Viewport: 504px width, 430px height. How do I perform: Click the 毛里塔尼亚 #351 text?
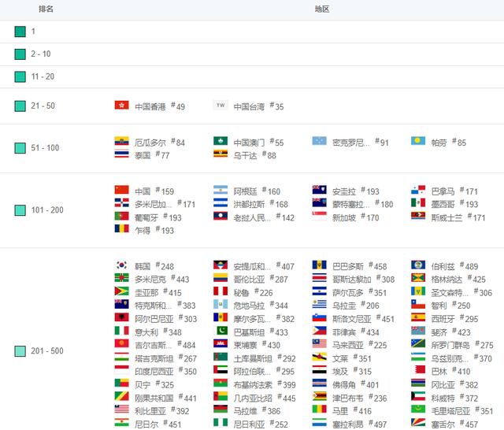pos(462,411)
